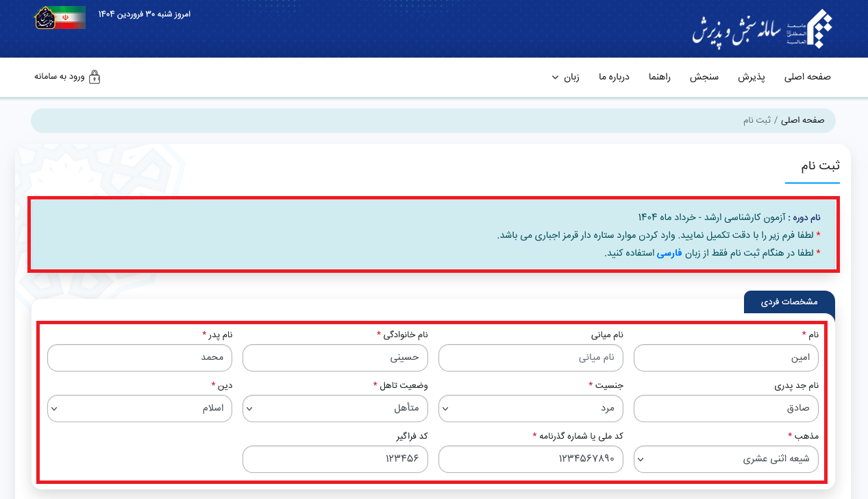This screenshot has height=499, width=868.
Task: Open the راهنما help menu item
Action: (x=660, y=77)
